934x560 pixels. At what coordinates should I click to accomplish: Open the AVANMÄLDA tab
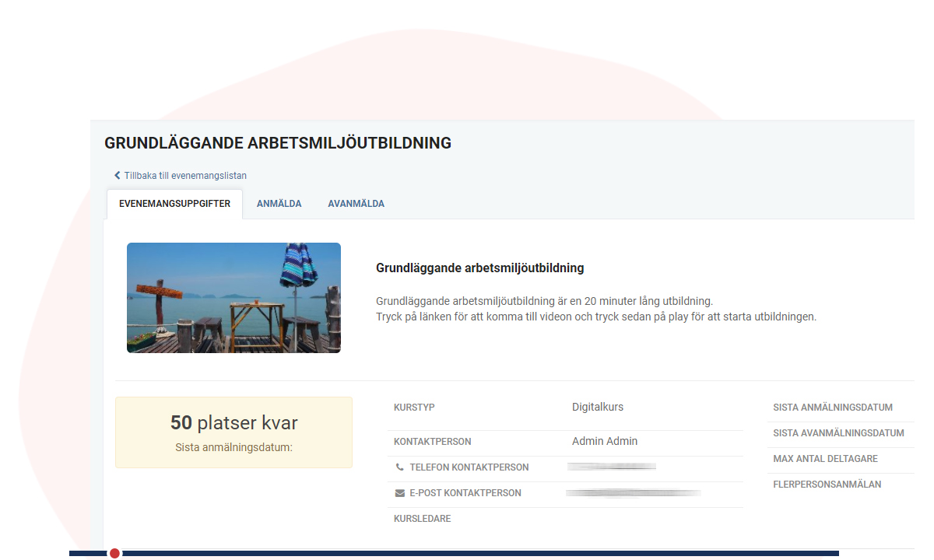pyautogui.click(x=356, y=203)
